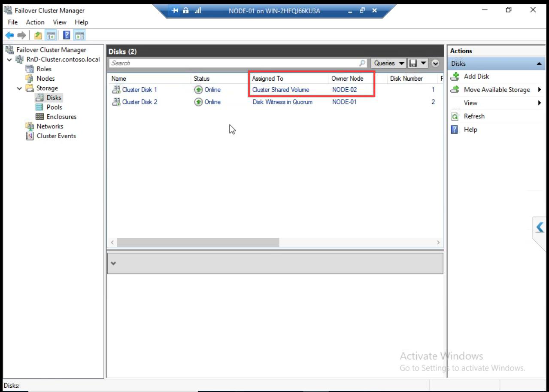Expand the details pane chevron below the list

pyautogui.click(x=113, y=264)
